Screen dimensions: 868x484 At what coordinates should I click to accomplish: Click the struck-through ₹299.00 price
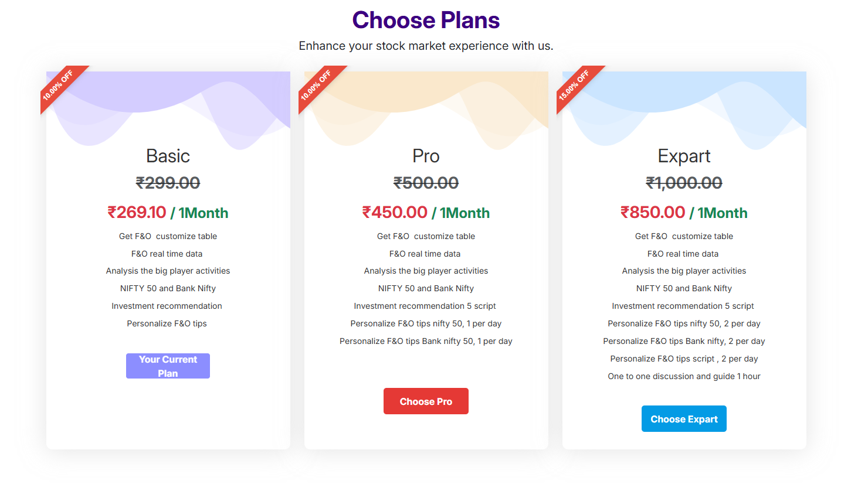click(168, 183)
